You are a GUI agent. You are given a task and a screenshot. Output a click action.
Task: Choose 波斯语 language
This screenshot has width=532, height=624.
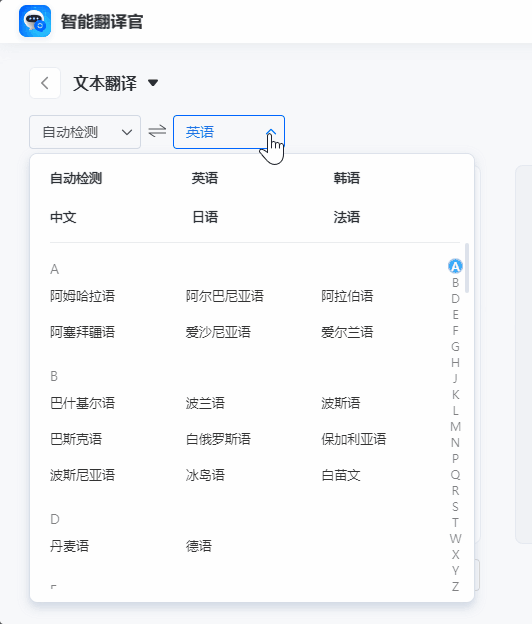tap(341, 403)
